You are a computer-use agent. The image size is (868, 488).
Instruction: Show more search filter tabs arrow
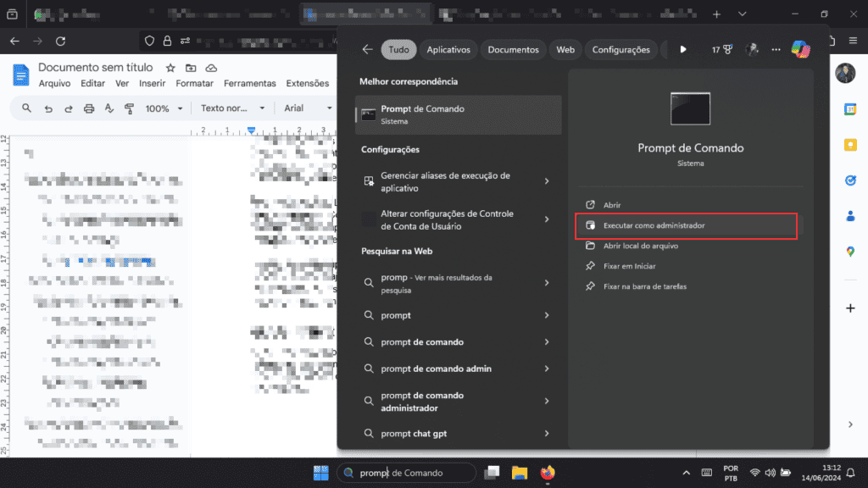tap(683, 49)
